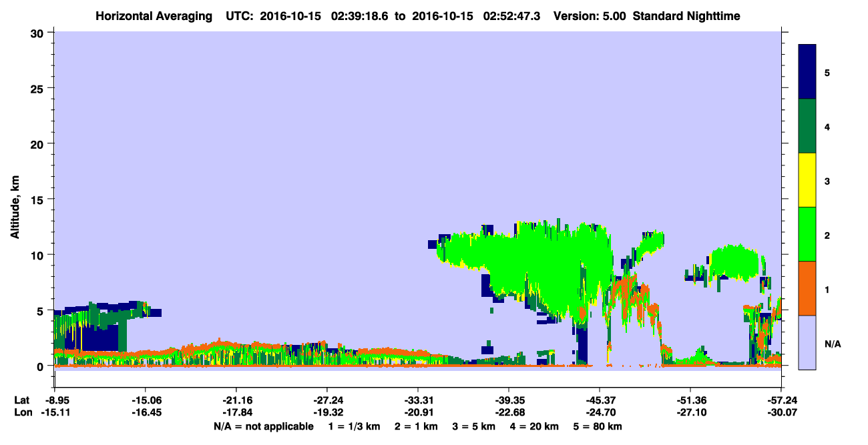868x445 pixels.
Task: Click latitude value -51.36
Action: [x=690, y=400]
